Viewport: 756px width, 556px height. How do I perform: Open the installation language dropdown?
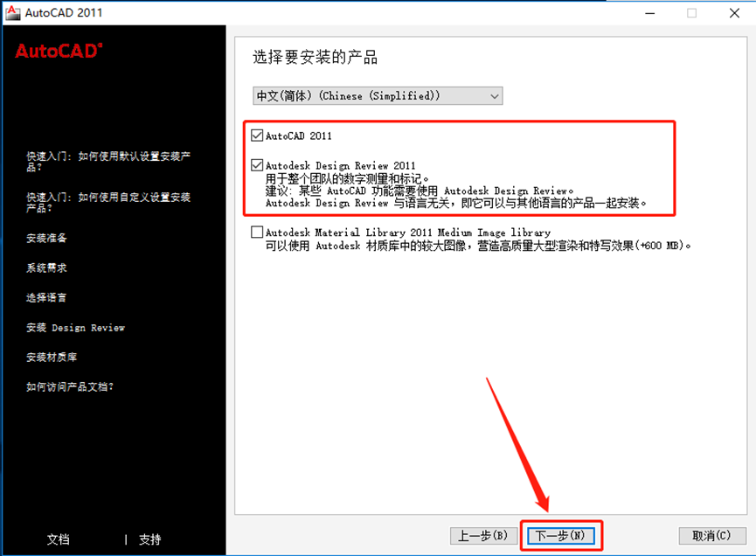(x=495, y=95)
